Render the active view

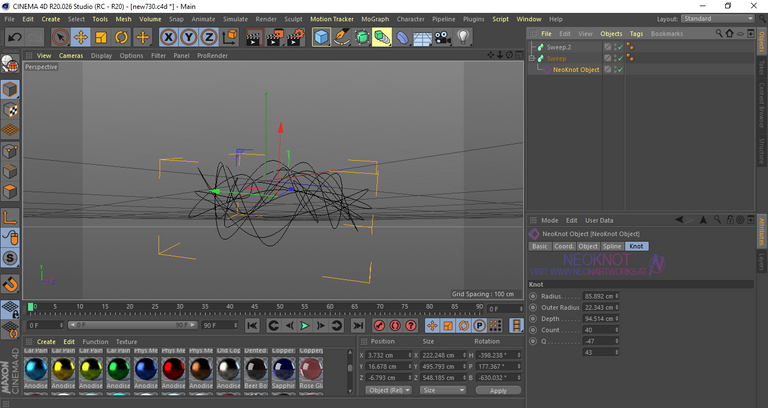click(254, 37)
